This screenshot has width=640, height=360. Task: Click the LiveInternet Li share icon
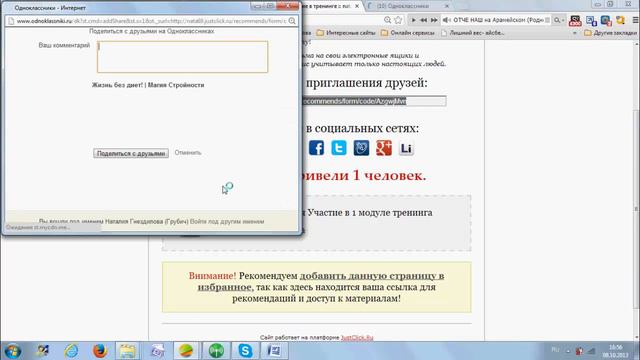(x=406, y=148)
